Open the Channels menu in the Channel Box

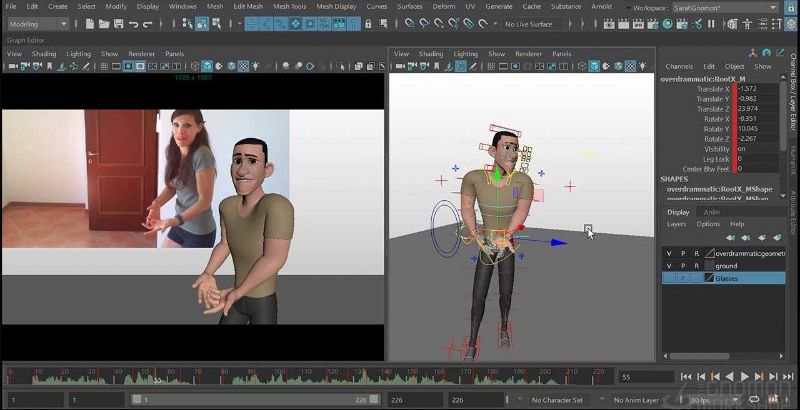pos(679,66)
